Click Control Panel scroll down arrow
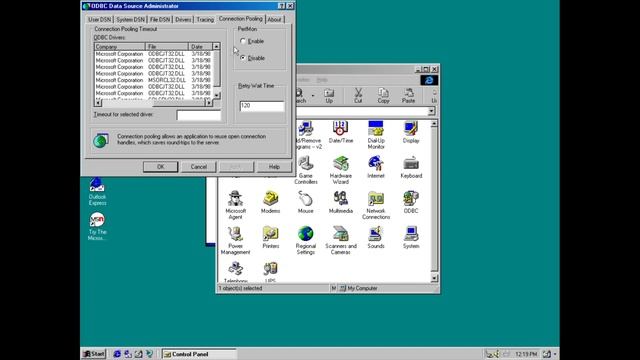Viewport: 640px width, 360px height. (x=434, y=278)
